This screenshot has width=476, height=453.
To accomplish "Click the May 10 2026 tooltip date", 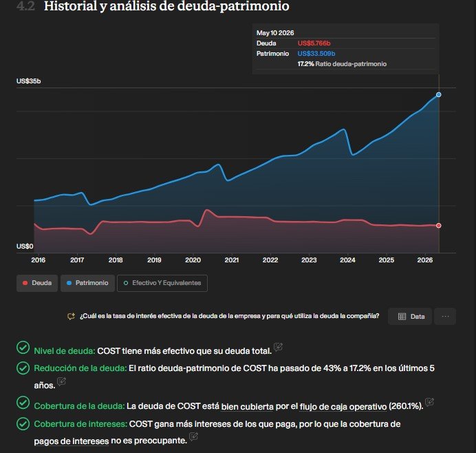I will point(275,33).
